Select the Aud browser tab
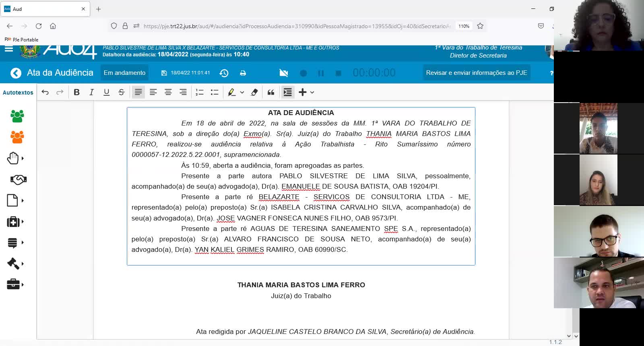This screenshot has width=644, height=346. click(44, 9)
